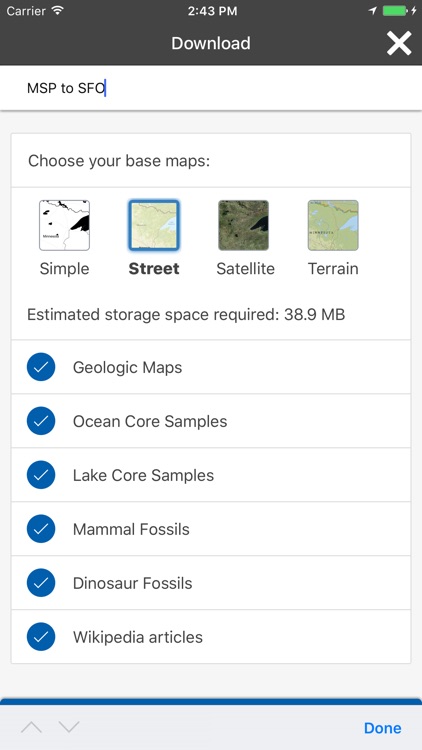
Task: Tap the Simple label text
Action: coord(65,268)
